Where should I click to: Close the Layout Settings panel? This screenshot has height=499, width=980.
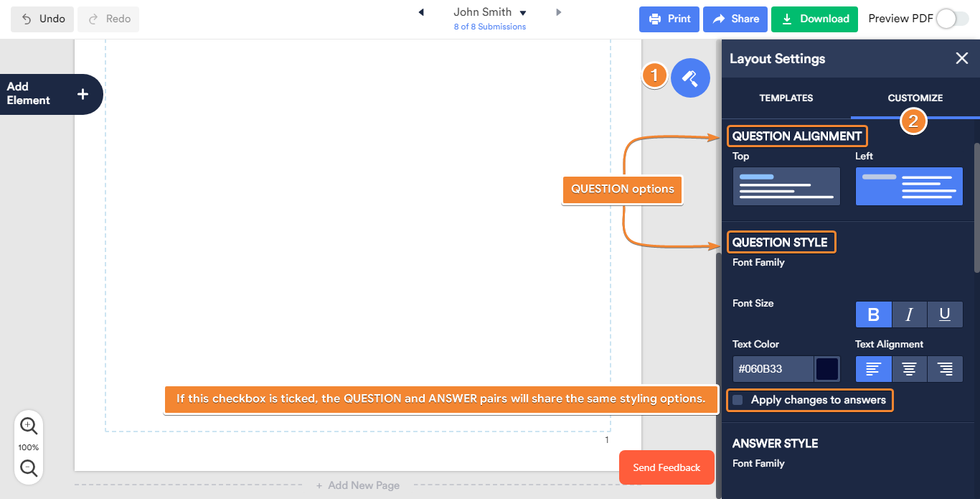coord(962,59)
